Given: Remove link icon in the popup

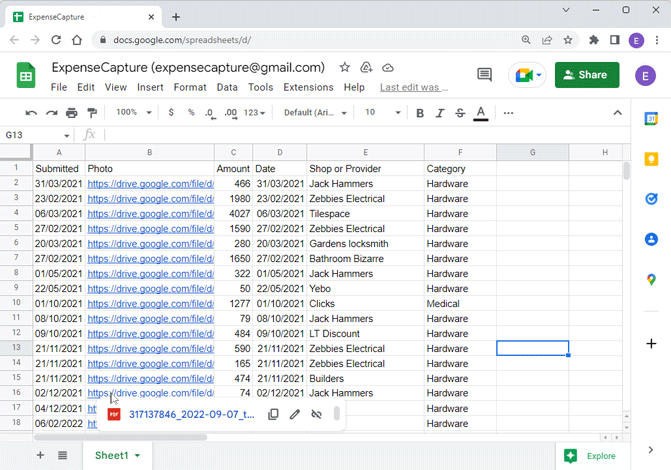Looking at the screenshot, I should click(x=316, y=414).
